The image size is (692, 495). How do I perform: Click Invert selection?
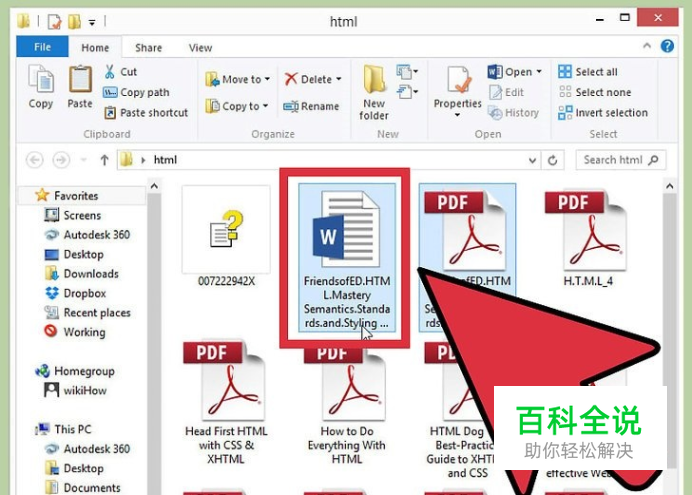(x=603, y=113)
